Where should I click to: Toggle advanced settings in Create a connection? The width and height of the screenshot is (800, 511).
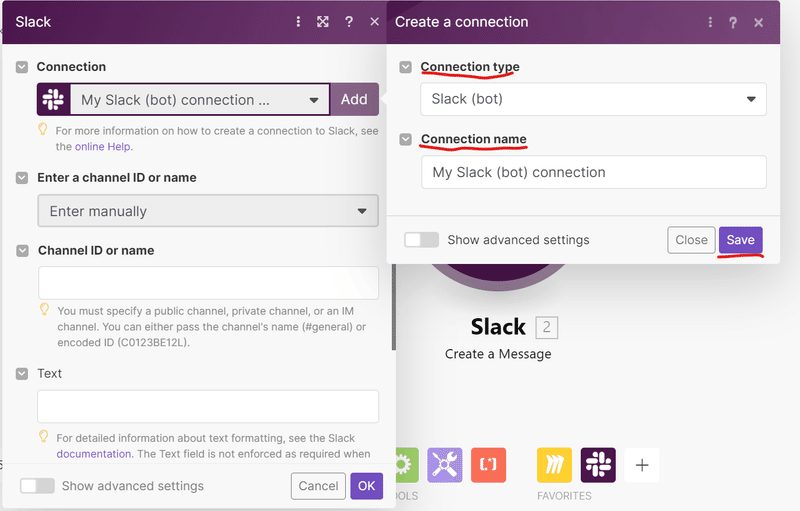coord(421,240)
